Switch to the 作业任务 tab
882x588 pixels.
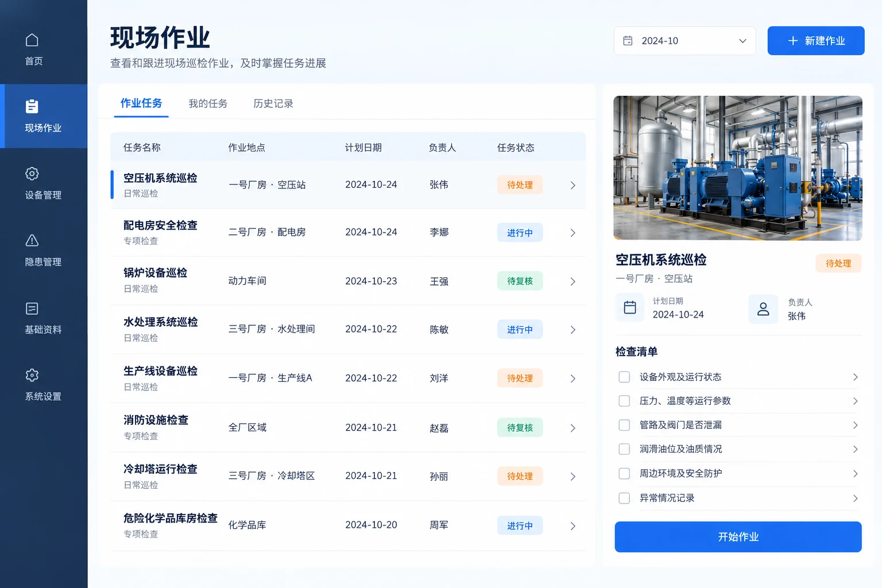click(141, 103)
